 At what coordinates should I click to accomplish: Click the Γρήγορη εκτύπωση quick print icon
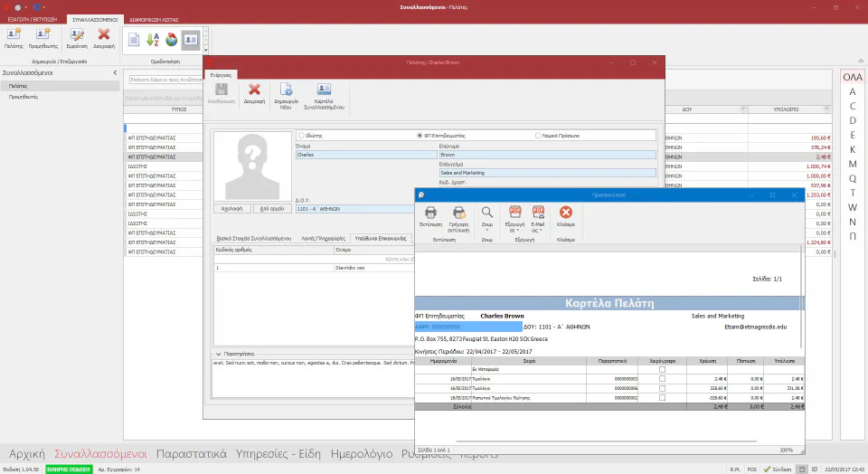tap(459, 212)
